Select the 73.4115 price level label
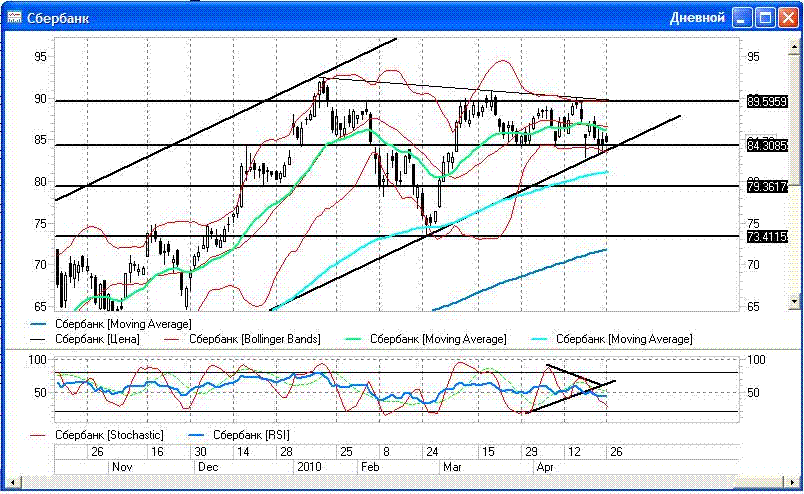 pos(767,236)
